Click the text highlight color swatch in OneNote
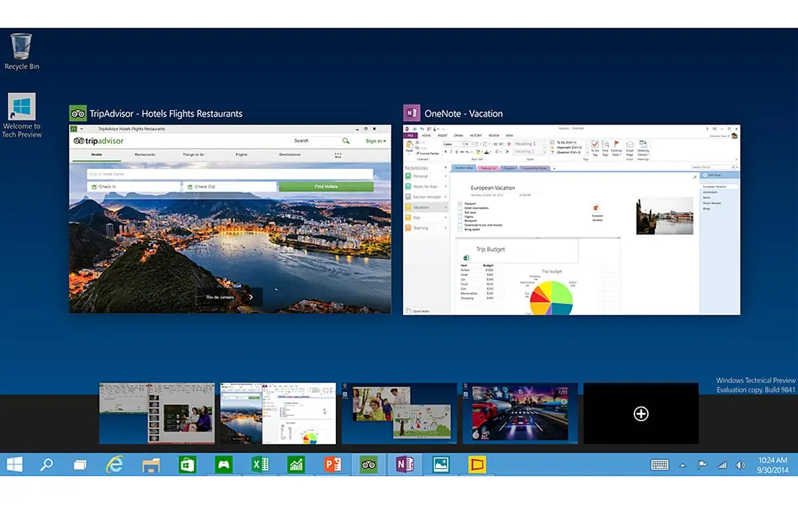The height and width of the screenshot is (532, 798). [478, 152]
